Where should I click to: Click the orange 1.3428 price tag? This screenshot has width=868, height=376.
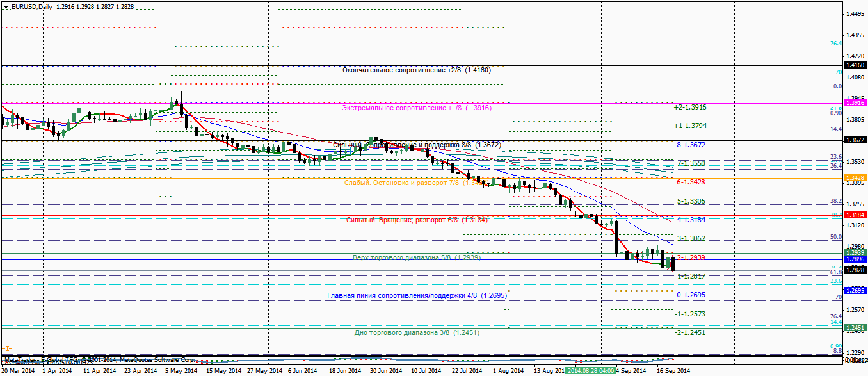855,177
